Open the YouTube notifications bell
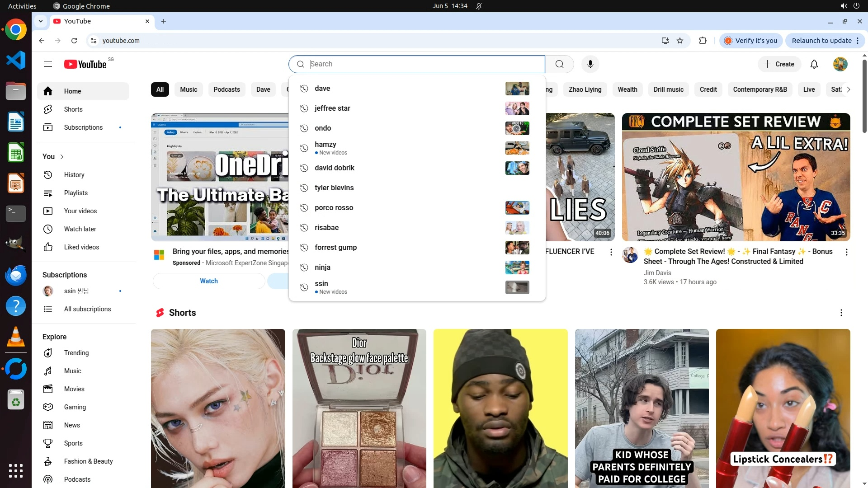 814,64
